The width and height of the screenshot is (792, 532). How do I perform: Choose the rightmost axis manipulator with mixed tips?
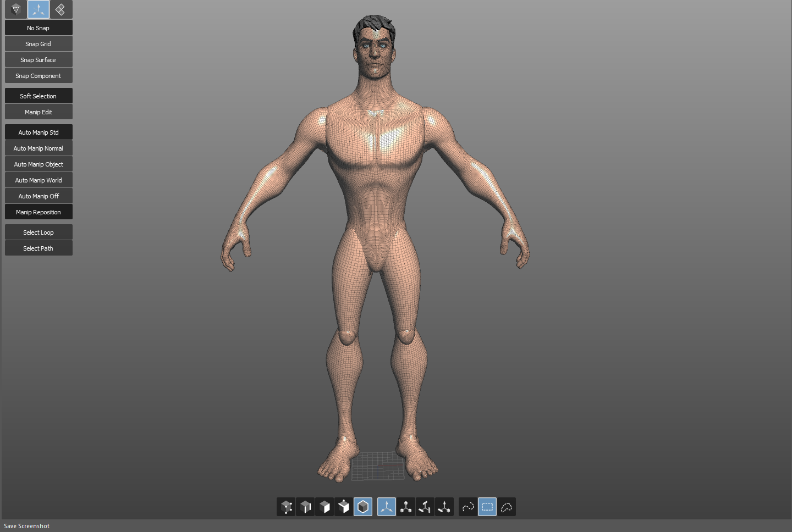coord(444,507)
